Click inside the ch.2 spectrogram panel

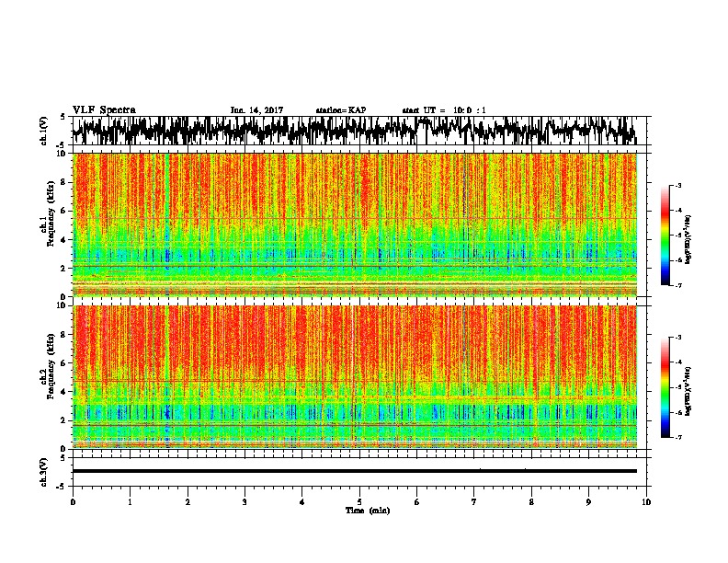point(355,377)
